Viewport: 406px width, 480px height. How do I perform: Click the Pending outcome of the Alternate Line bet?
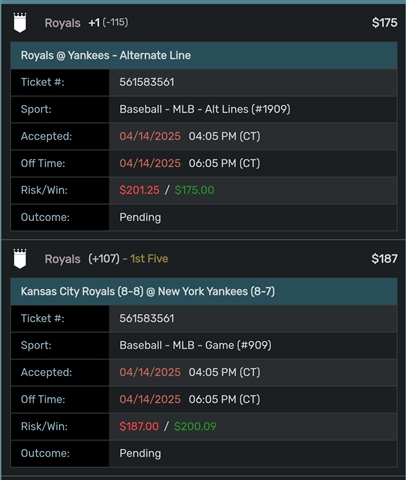140,217
